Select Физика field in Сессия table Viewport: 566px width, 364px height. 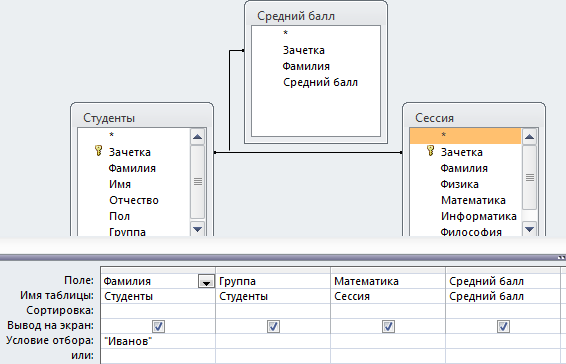tap(460, 184)
